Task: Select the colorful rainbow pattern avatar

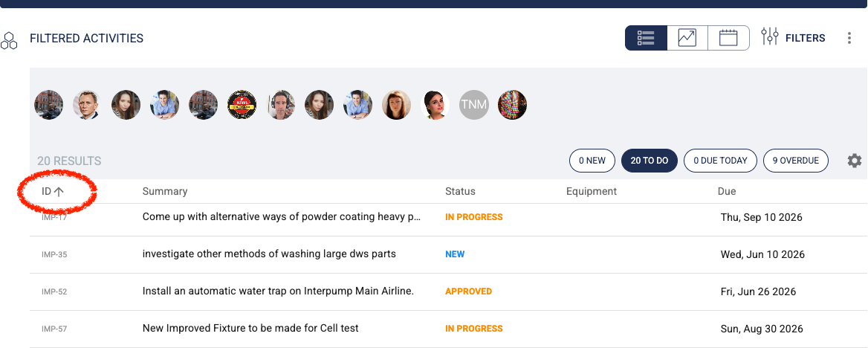Action: coord(513,105)
